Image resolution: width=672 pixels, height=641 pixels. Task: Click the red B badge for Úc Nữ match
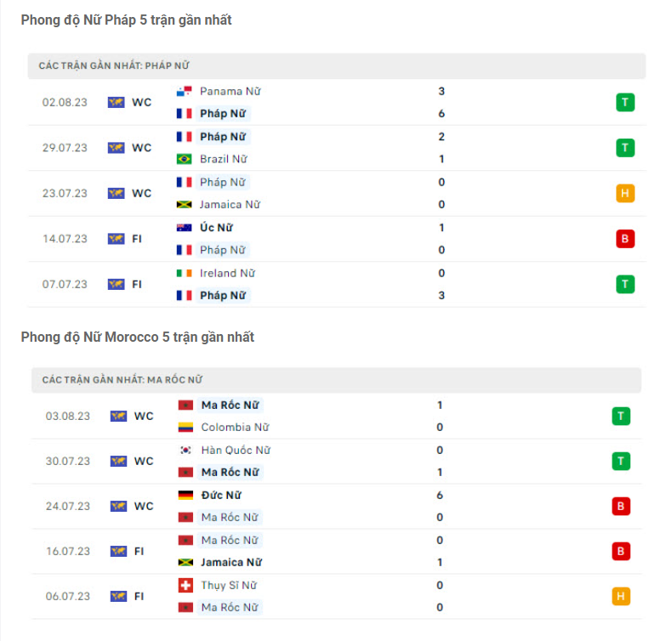625,239
